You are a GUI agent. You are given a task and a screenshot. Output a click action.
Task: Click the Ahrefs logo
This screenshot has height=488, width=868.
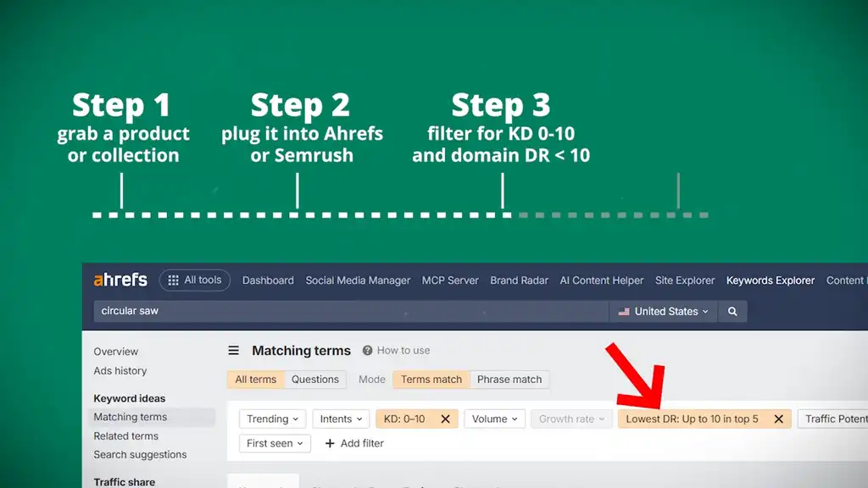(120, 280)
